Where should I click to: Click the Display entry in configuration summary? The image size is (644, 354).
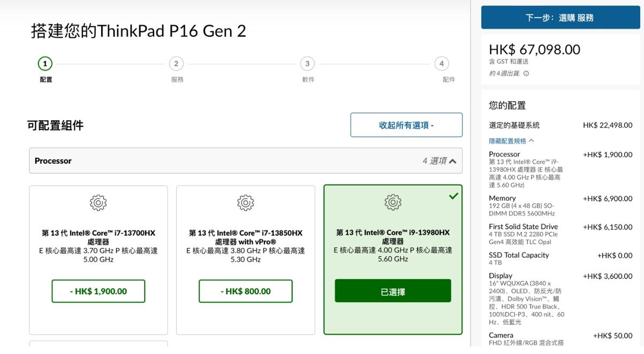(501, 276)
